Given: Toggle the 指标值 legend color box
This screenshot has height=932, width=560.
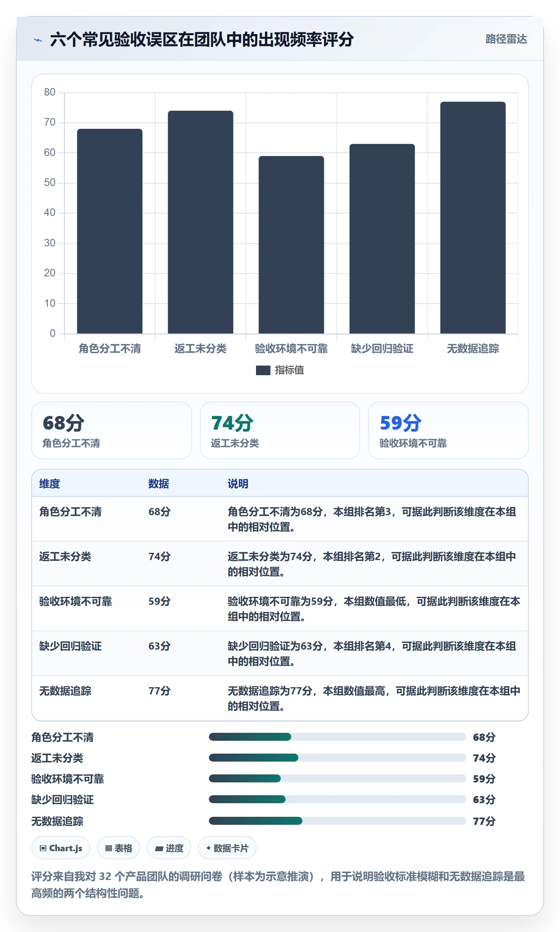Looking at the screenshot, I should [x=263, y=370].
